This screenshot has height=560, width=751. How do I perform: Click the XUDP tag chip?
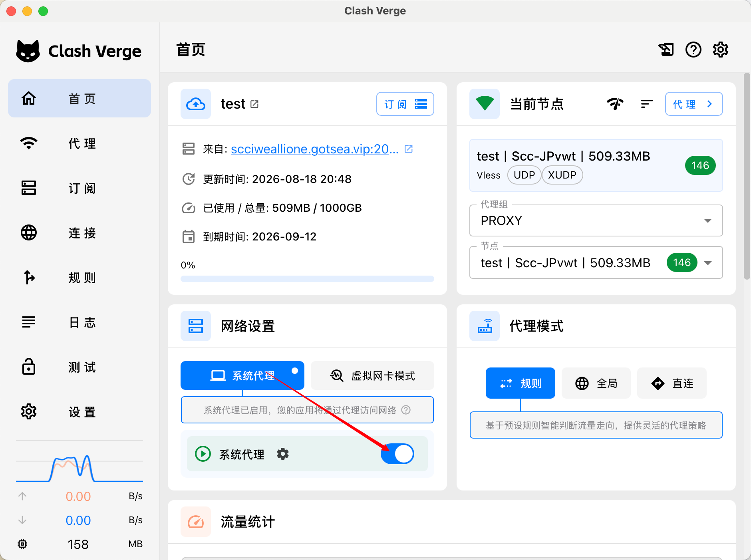[562, 175]
